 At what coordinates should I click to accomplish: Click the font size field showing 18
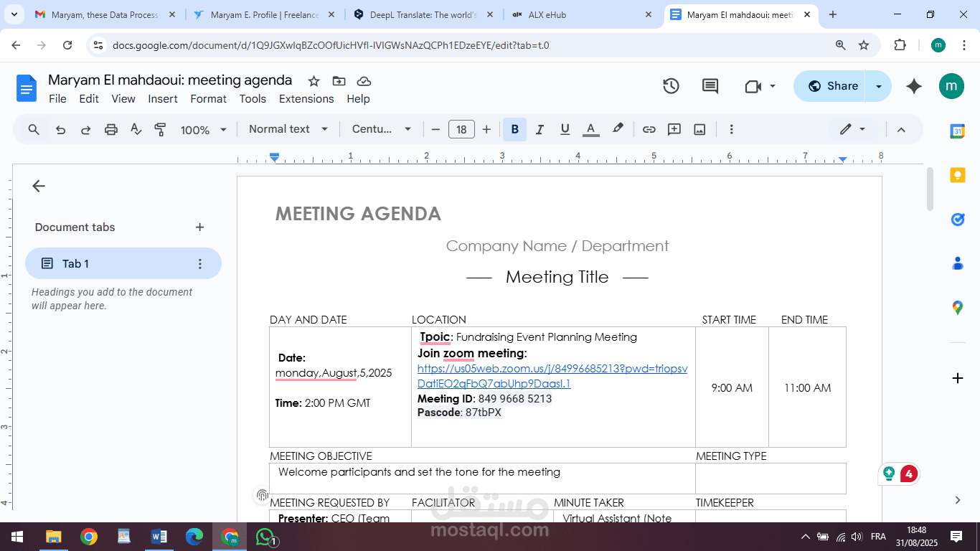pyautogui.click(x=461, y=130)
